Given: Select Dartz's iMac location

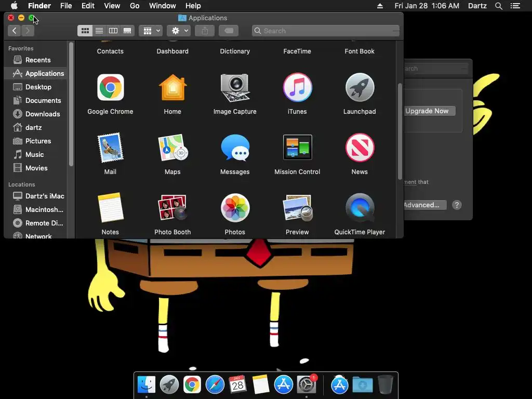Looking at the screenshot, I should click(36, 196).
